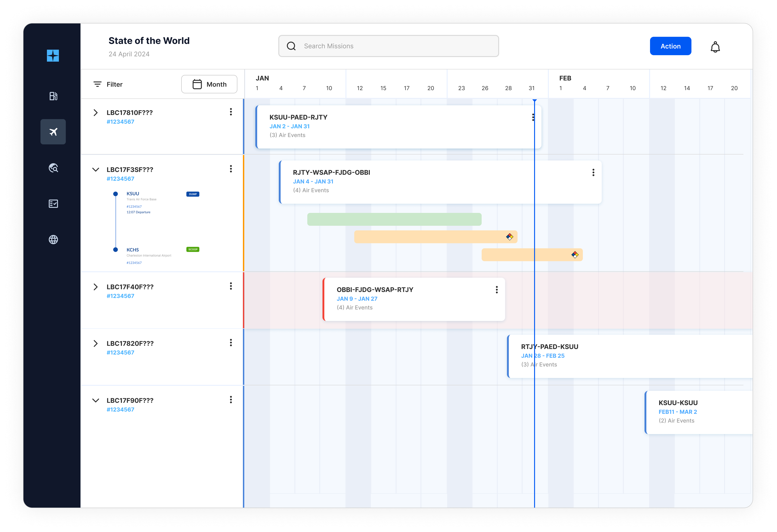Click JAN 2 - JAN 31 date range

pos(290,126)
